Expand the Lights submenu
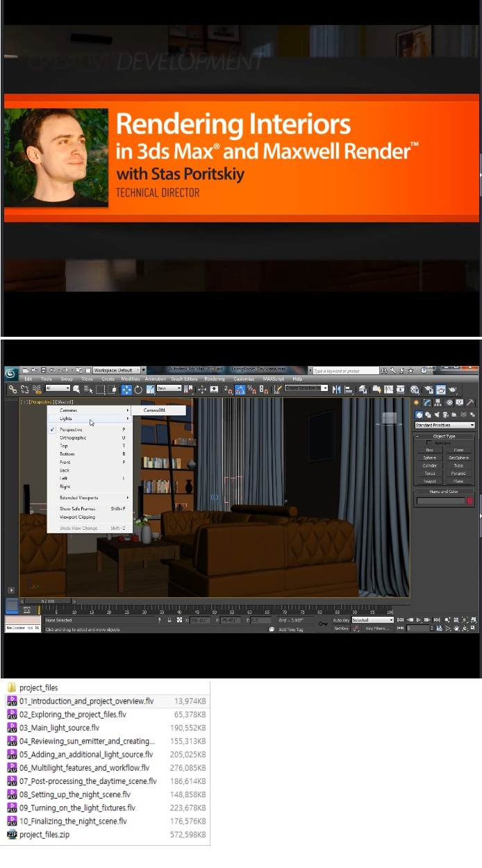Image resolution: width=482 pixels, height=868 pixels. 88,418
